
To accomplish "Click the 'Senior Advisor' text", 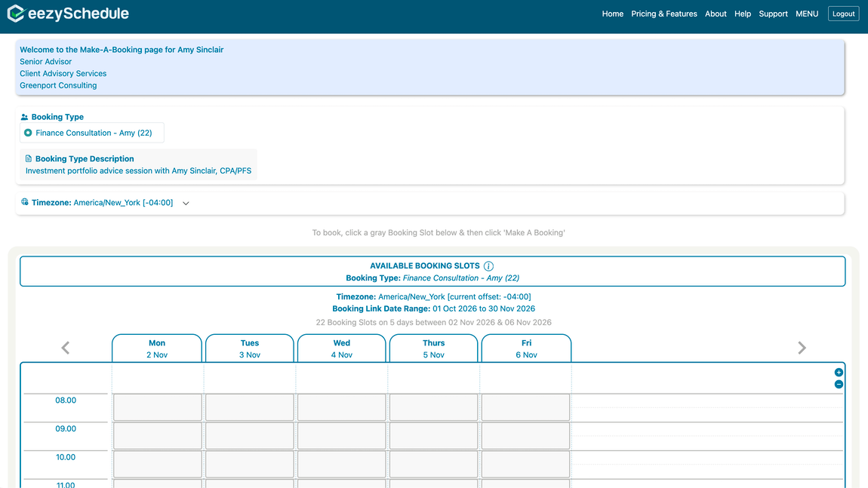I will (45, 61).
